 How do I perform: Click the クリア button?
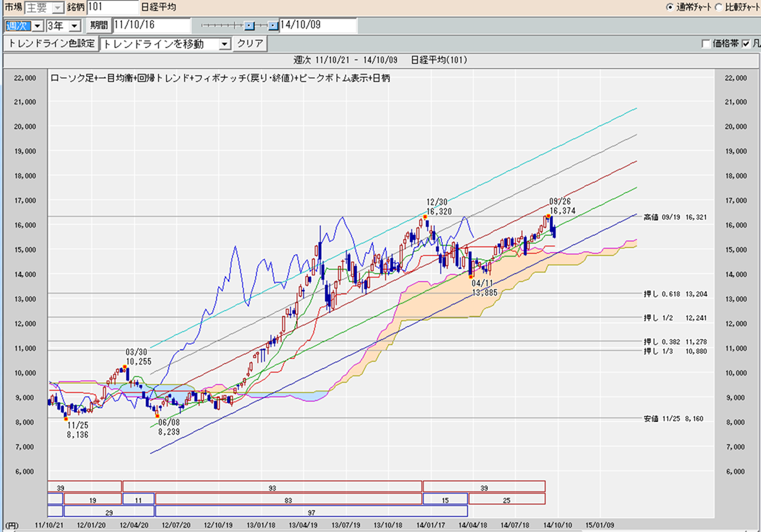click(x=250, y=43)
